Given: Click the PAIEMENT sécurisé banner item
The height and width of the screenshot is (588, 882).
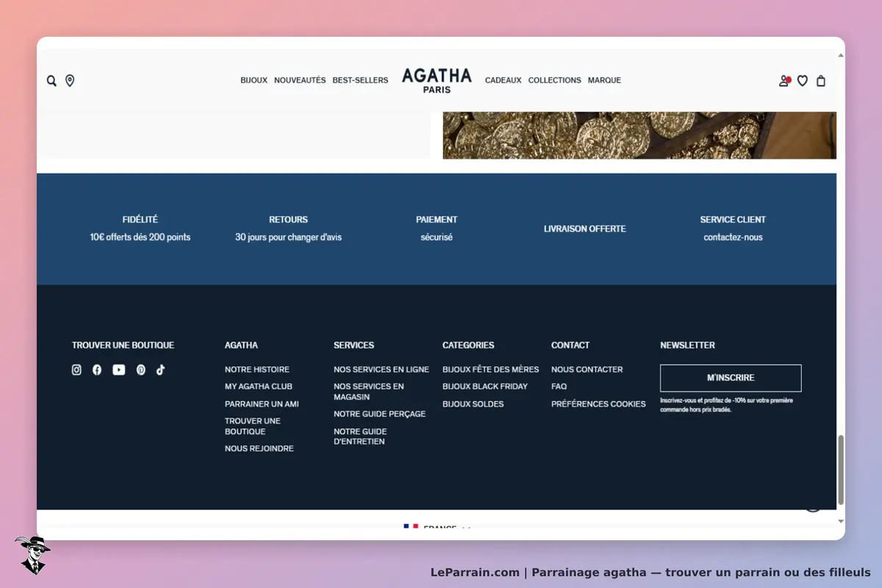Looking at the screenshot, I should 437,229.
